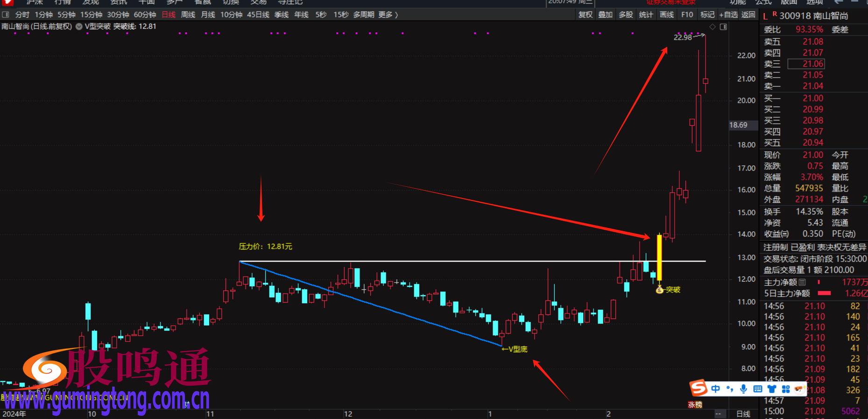Add stock via +自选 button

[x=728, y=15]
